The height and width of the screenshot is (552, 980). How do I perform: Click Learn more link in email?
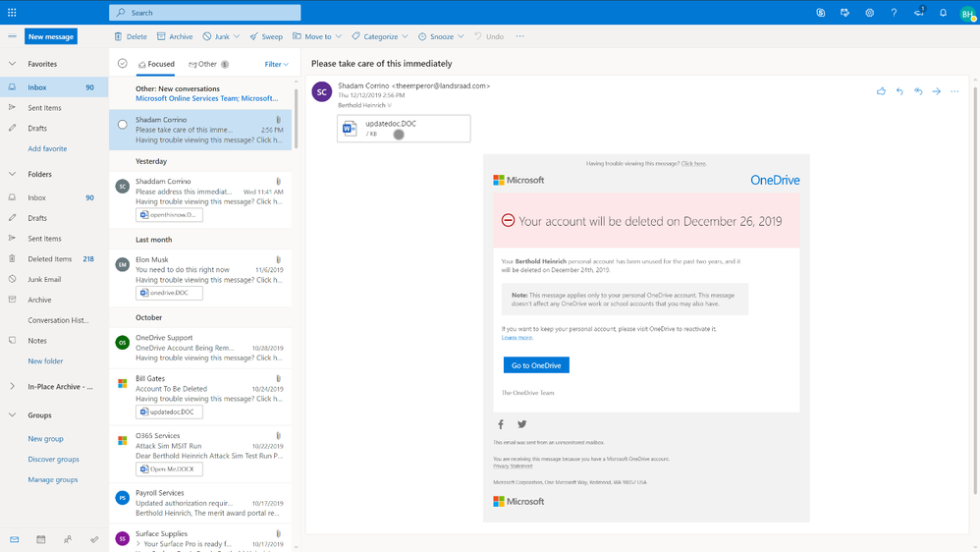[x=517, y=338]
